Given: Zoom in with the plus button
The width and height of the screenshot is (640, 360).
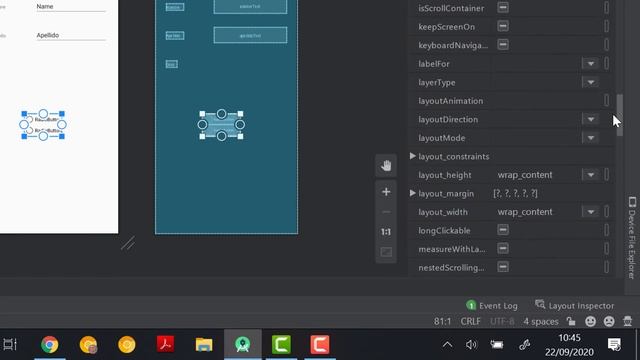Looking at the screenshot, I should 386,192.
